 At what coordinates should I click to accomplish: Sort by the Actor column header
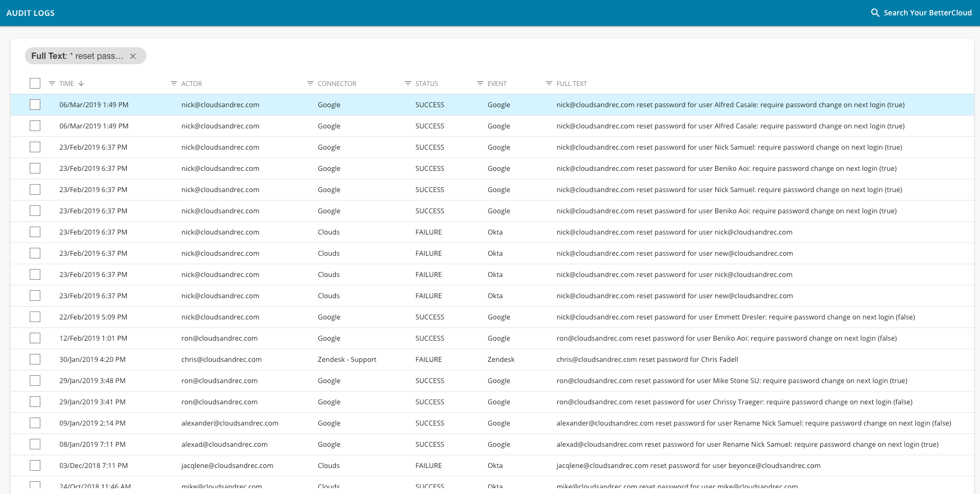click(x=192, y=83)
